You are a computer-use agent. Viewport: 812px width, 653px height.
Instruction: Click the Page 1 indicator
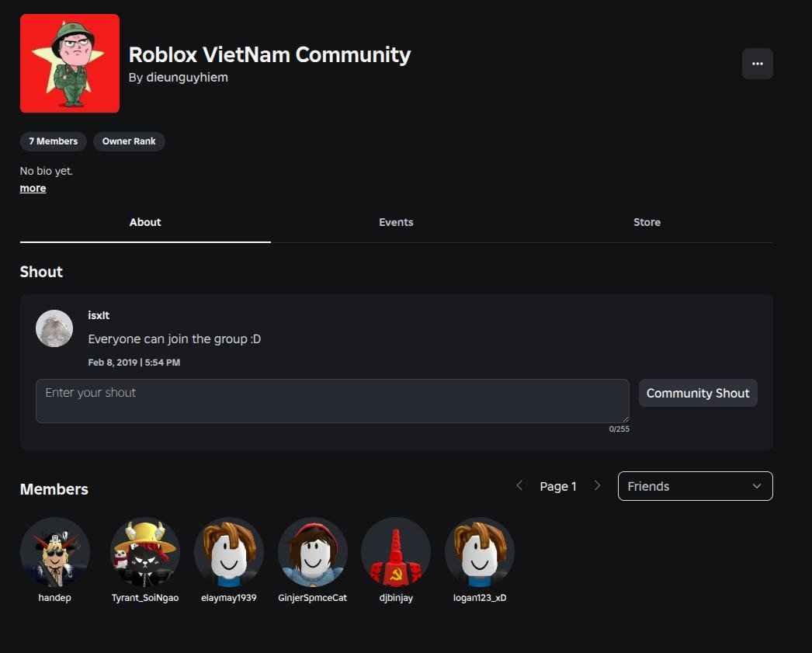pyautogui.click(x=558, y=486)
